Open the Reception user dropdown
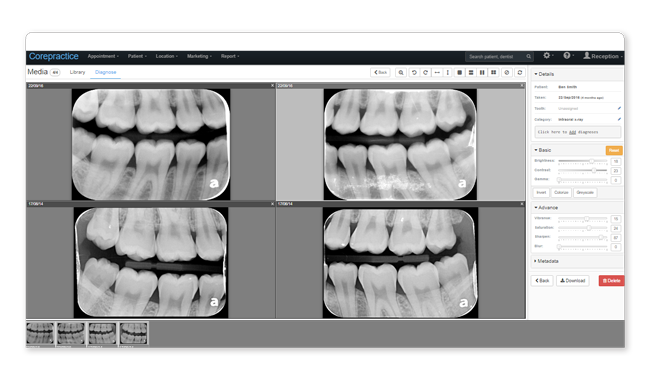650x380 pixels. pyautogui.click(x=603, y=56)
